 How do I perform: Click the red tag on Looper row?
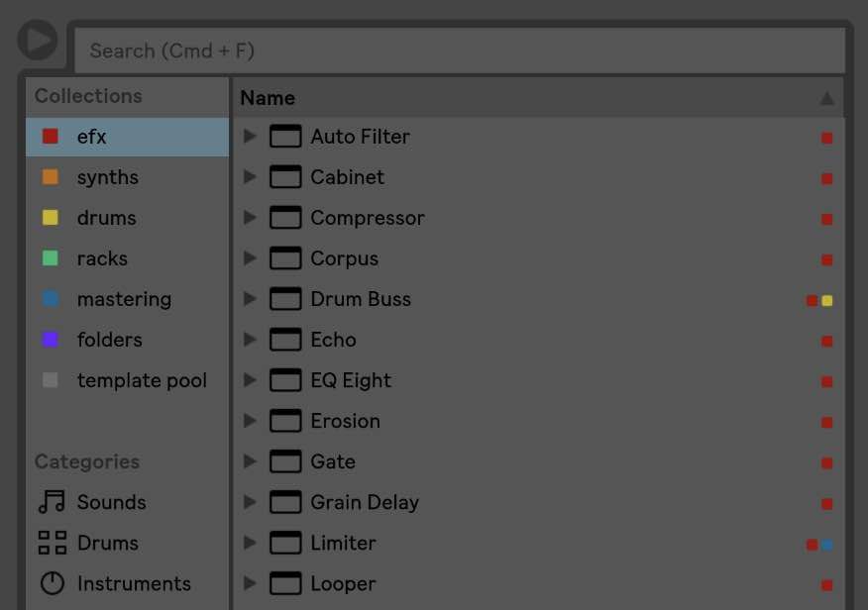pos(827,585)
